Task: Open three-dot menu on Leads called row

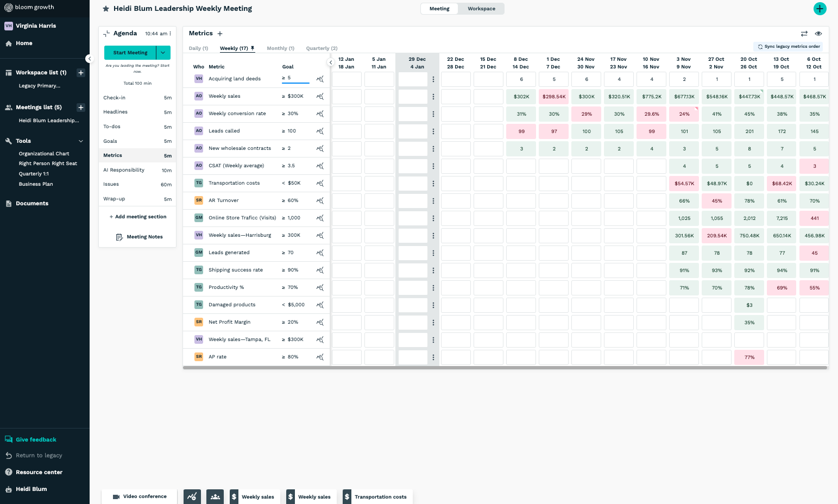Action: click(x=433, y=131)
